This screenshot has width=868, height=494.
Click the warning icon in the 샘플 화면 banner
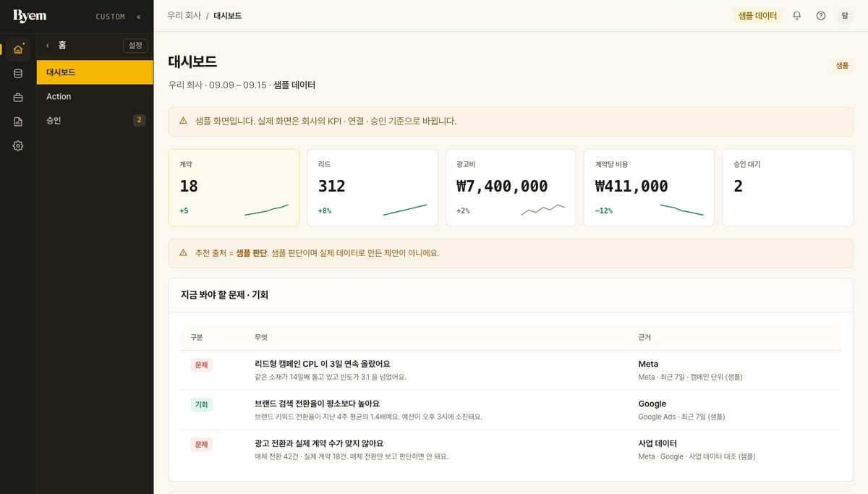[x=183, y=121]
